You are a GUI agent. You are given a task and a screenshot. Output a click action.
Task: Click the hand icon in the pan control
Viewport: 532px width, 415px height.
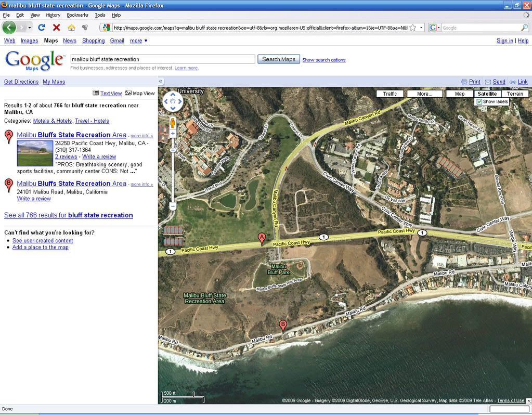pos(173,101)
